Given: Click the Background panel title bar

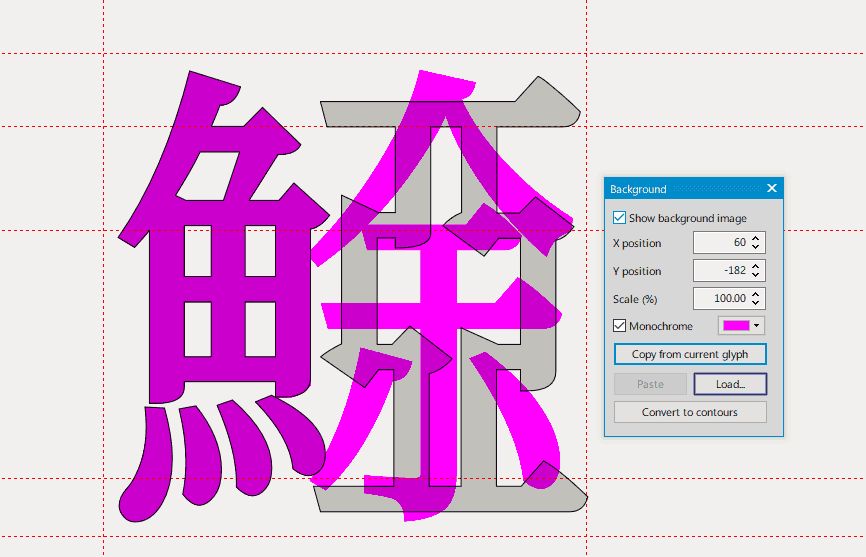Looking at the screenshot, I should tap(680, 188).
